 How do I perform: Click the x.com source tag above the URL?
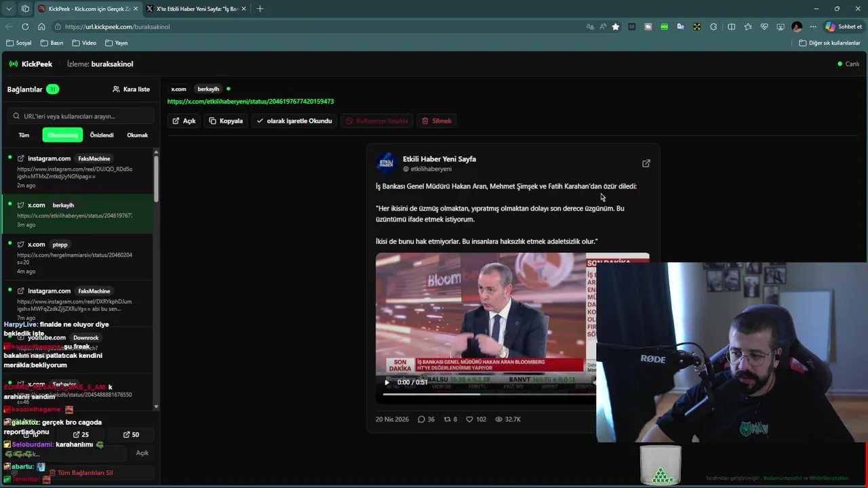pyautogui.click(x=178, y=89)
